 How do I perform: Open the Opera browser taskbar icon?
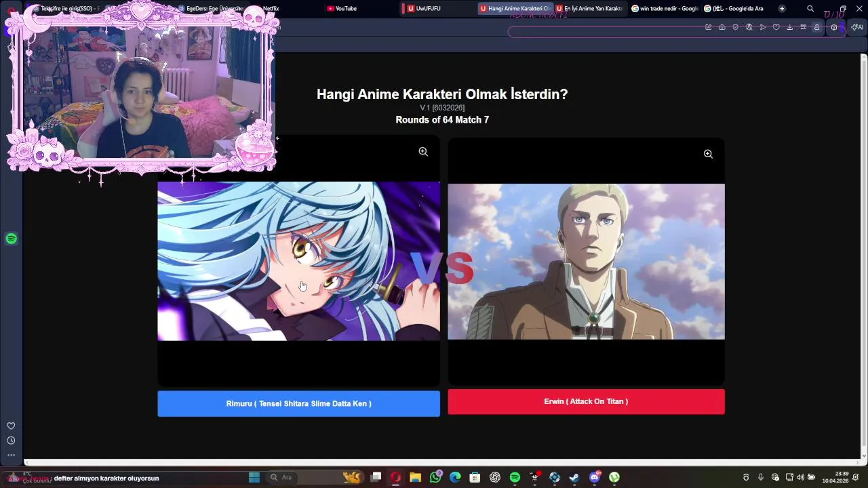coord(395,477)
